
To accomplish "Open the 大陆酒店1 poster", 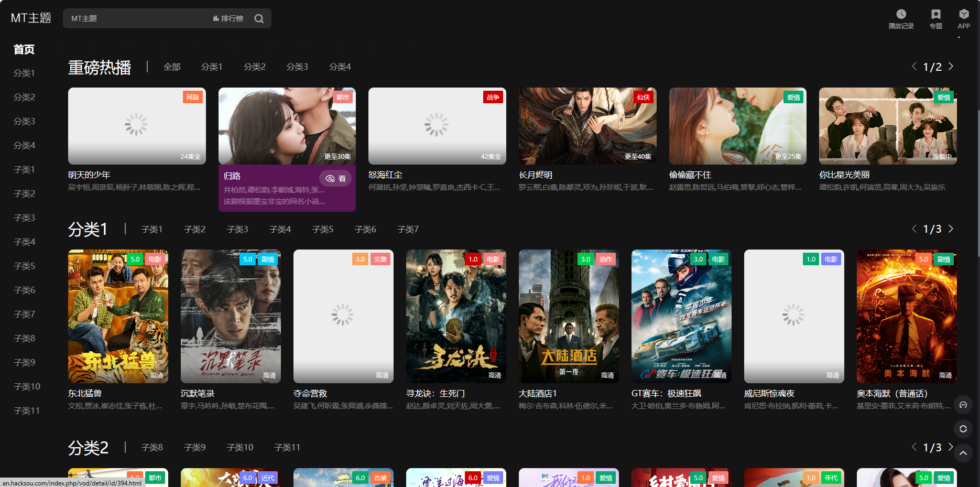I will [x=569, y=316].
